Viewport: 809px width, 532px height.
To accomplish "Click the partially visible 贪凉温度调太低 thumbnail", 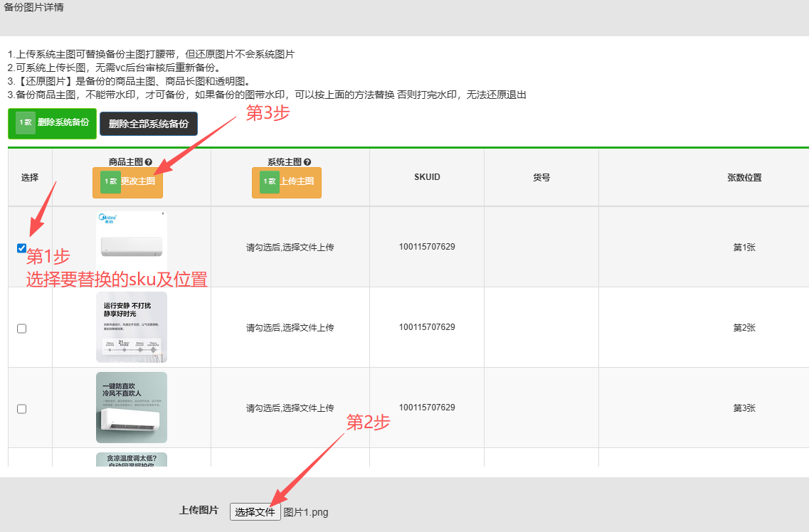I will tap(132, 459).
